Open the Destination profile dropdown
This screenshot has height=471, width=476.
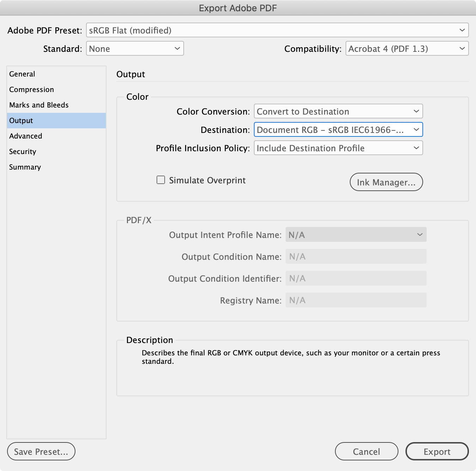tap(338, 129)
